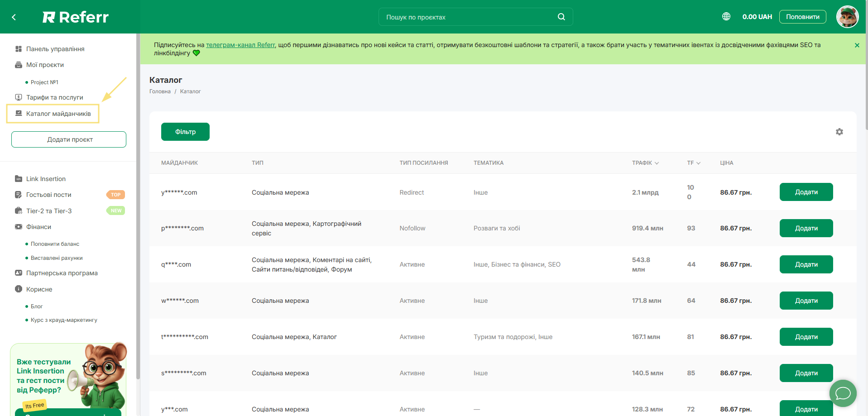The height and width of the screenshot is (416, 868).
Task: Open Панель управління in sidebar
Action: 55,49
